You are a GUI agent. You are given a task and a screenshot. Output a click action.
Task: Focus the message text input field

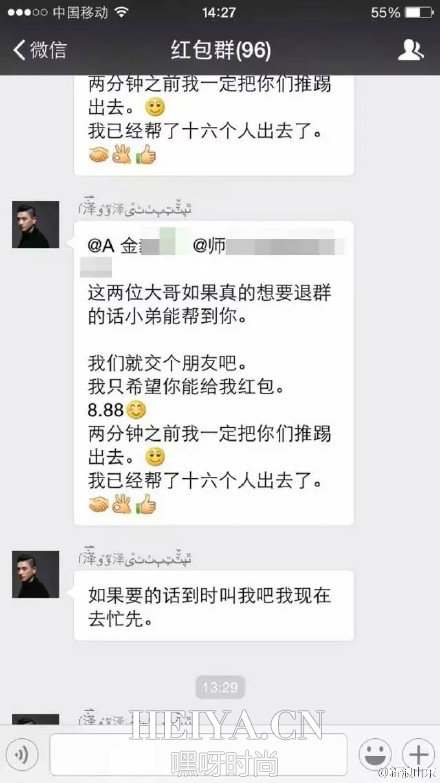199,755
